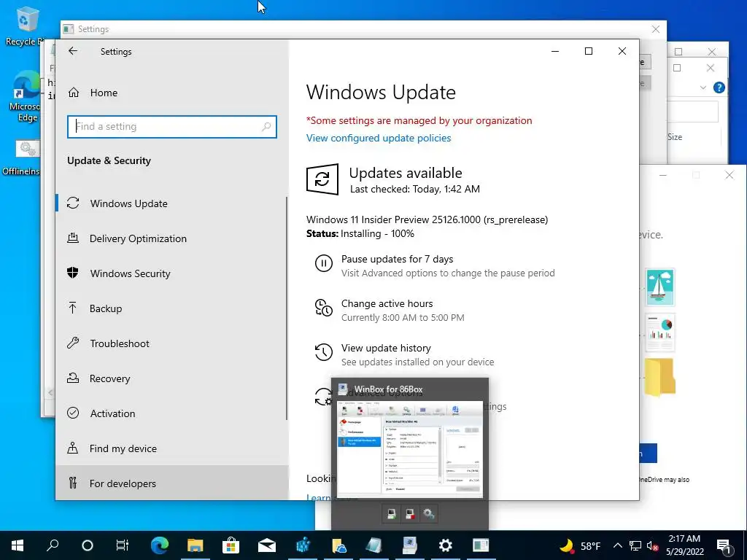
Task: Open Windows Security page
Action: (x=130, y=273)
